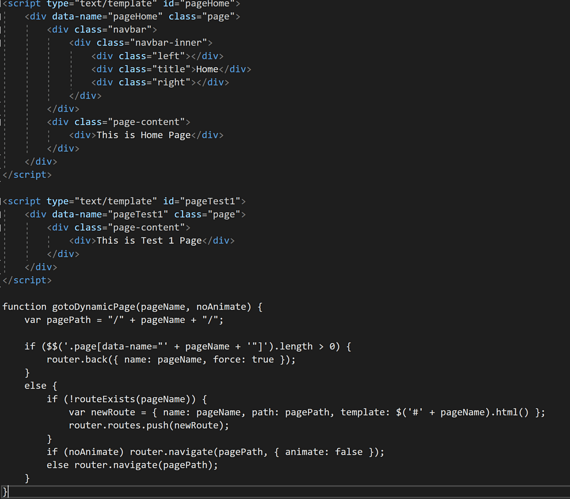Screen dimensions: 570x499
Task: Click the "This is Home Page" text
Action: coord(144,135)
